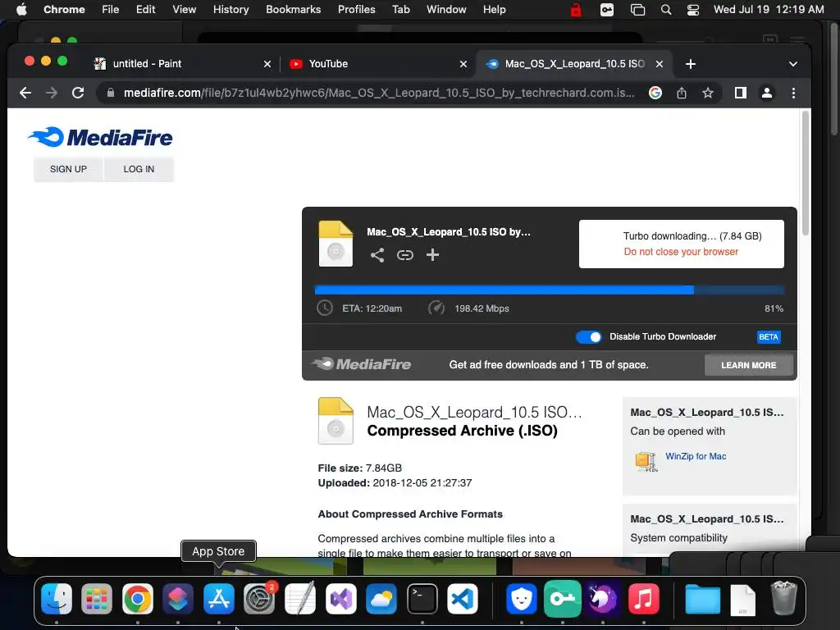Open the File menu
This screenshot has height=630, width=840.
(x=111, y=10)
